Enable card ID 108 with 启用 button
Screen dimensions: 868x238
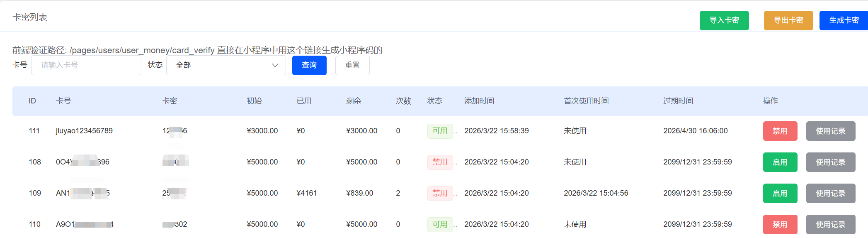pos(780,162)
